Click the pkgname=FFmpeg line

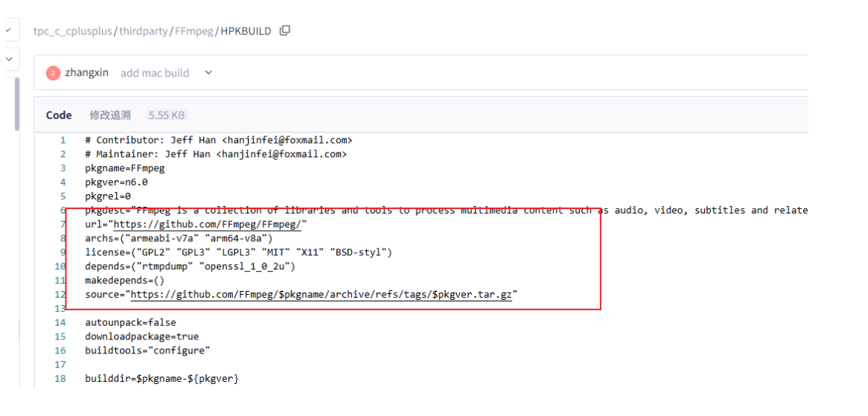tap(125, 168)
